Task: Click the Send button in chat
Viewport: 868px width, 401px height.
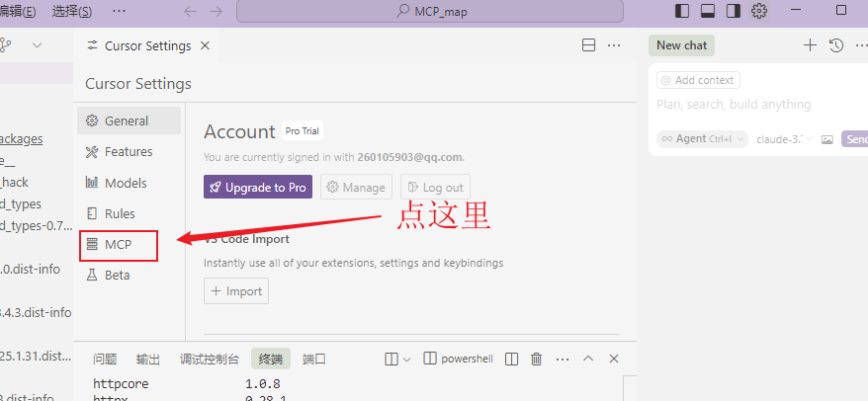Action: (854, 139)
